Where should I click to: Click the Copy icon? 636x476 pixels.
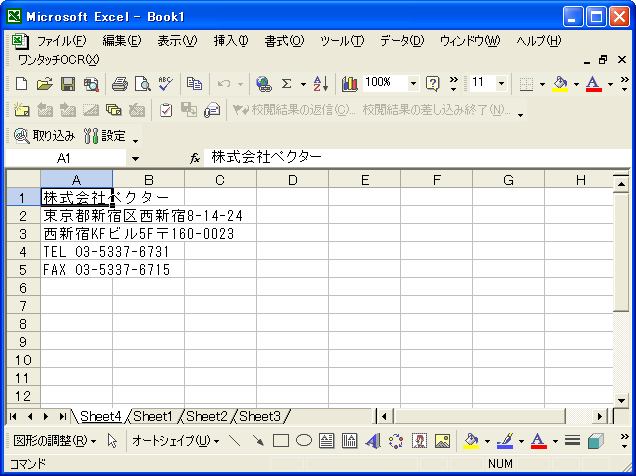point(194,84)
